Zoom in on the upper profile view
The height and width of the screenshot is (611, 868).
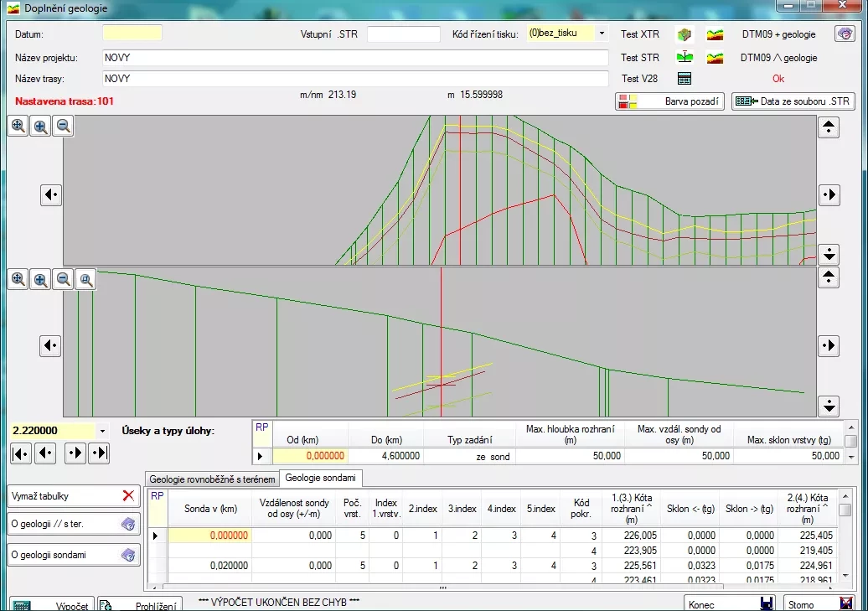pos(40,127)
